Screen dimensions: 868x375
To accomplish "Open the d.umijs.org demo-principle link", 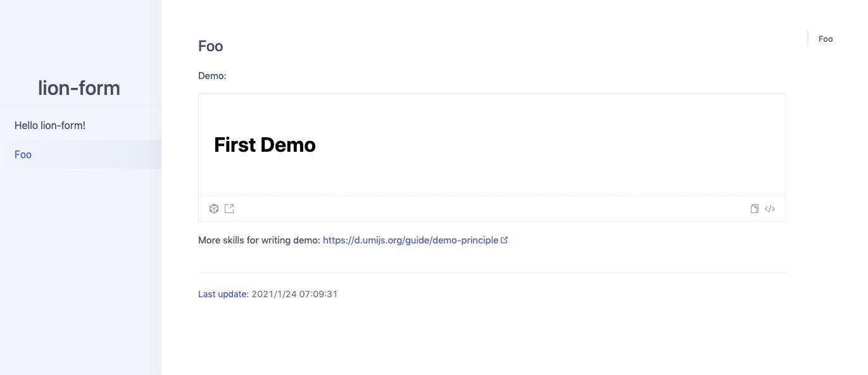I will pyautogui.click(x=410, y=240).
